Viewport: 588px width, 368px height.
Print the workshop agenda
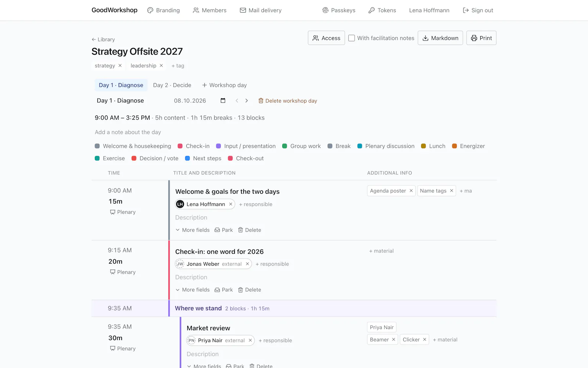pos(481,38)
